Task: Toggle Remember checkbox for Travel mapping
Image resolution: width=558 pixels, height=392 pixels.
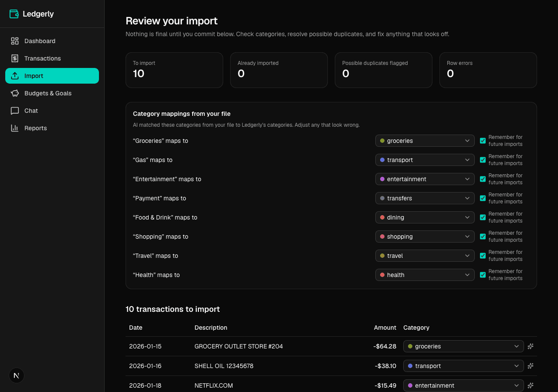Action: pos(483,256)
